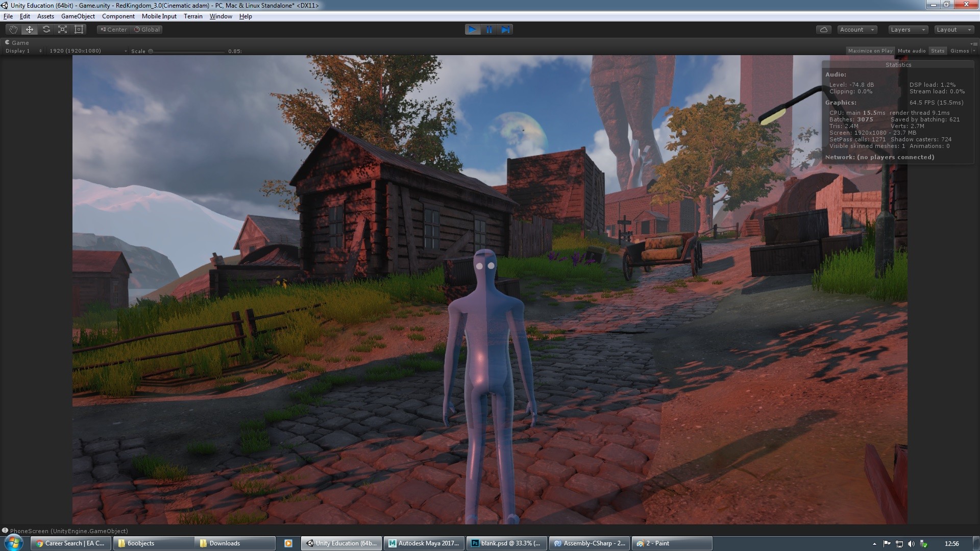
Task: Select the Hand tool
Action: point(13,30)
